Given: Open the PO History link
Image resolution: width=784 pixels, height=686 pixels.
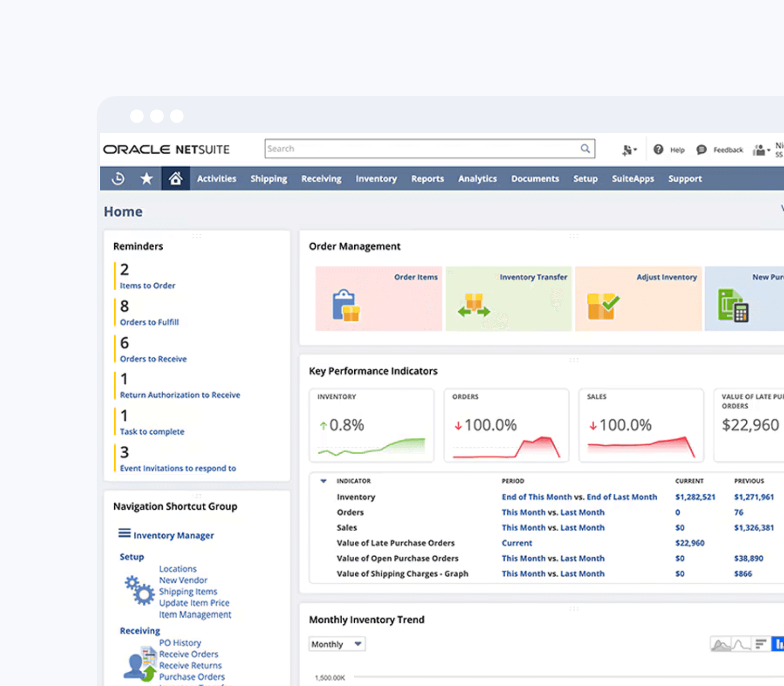Looking at the screenshot, I should pos(180,643).
